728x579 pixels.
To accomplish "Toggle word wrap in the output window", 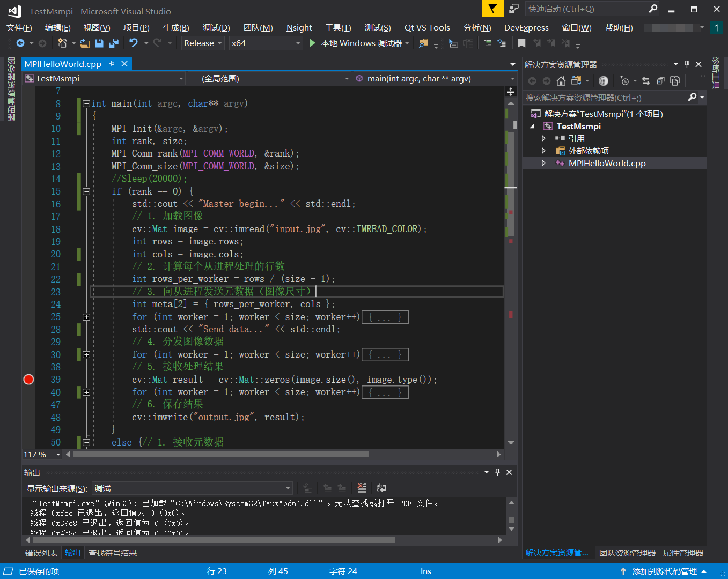I will pyautogui.click(x=381, y=488).
